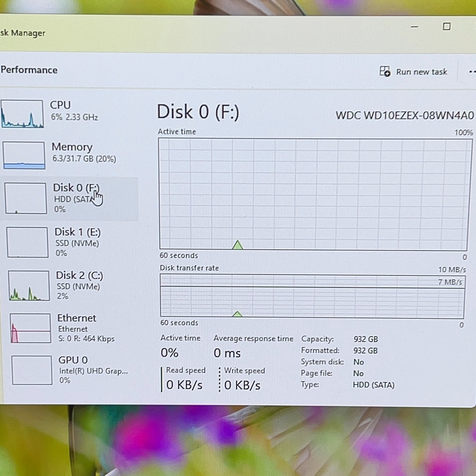Click the Page file No value
This screenshot has height=476, width=476.
tap(359, 373)
